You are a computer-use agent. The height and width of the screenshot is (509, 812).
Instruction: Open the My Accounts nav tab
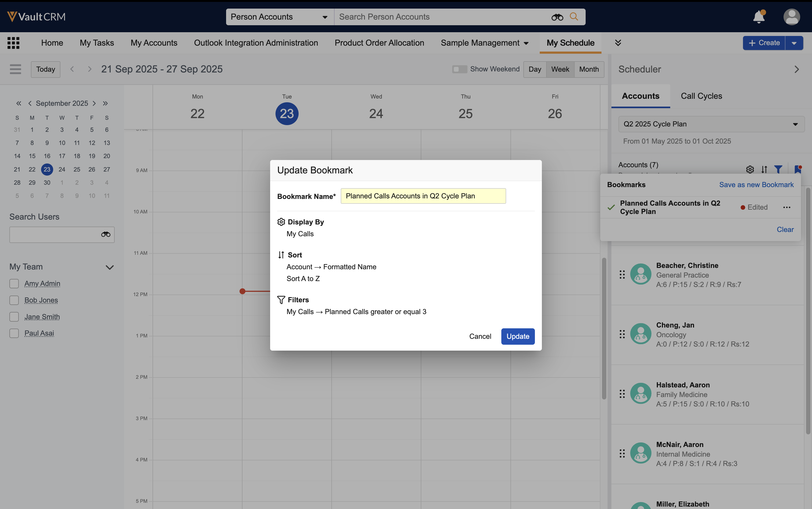154,43
